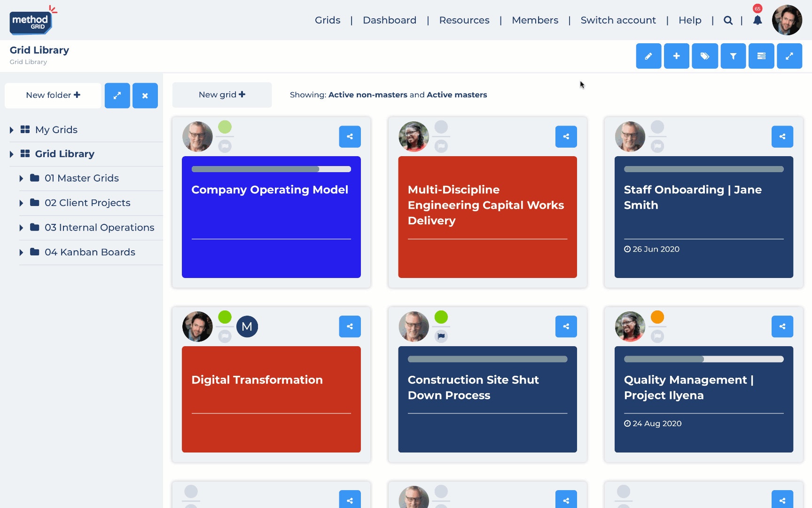Image resolution: width=812 pixels, height=508 pixels.
Task: Expand the 04 Kanban Boards folder arrow
Action: tap(21, 253)
